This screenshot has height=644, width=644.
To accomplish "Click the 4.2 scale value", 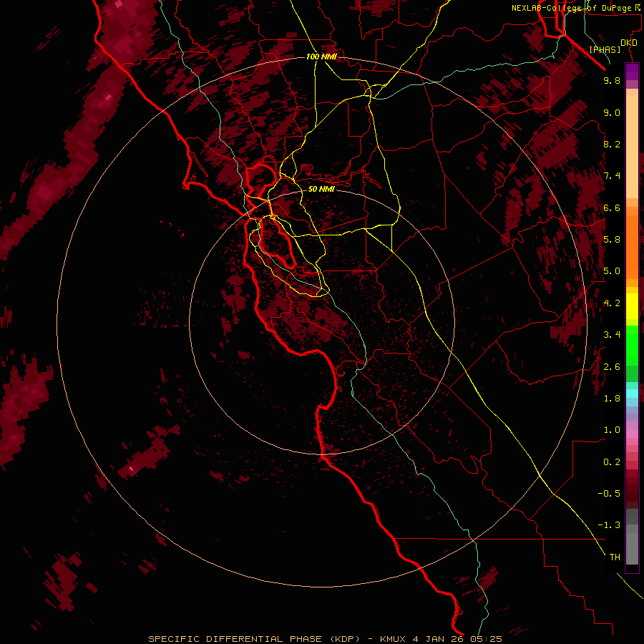I will (x=612, y=303).
